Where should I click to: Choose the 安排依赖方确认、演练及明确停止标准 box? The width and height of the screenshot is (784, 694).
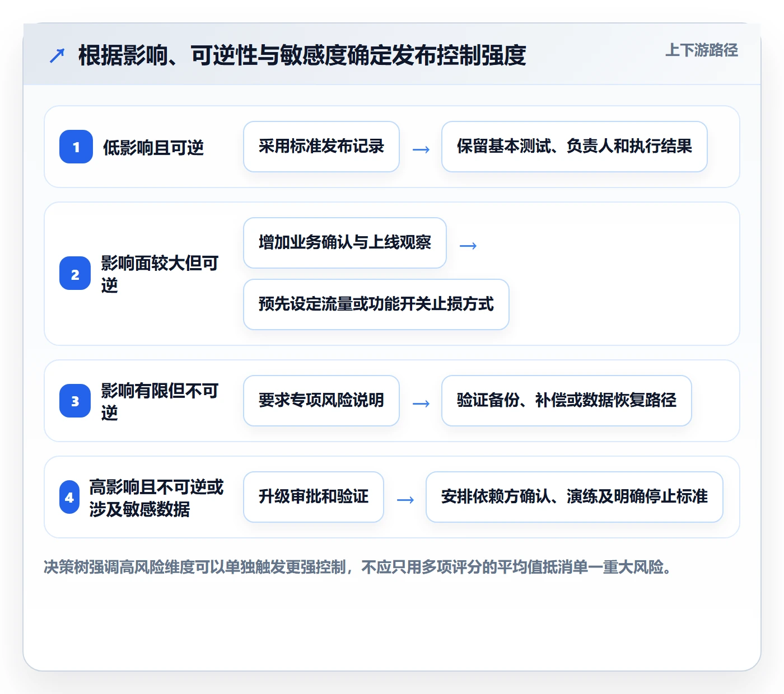(x=575, y=497)
